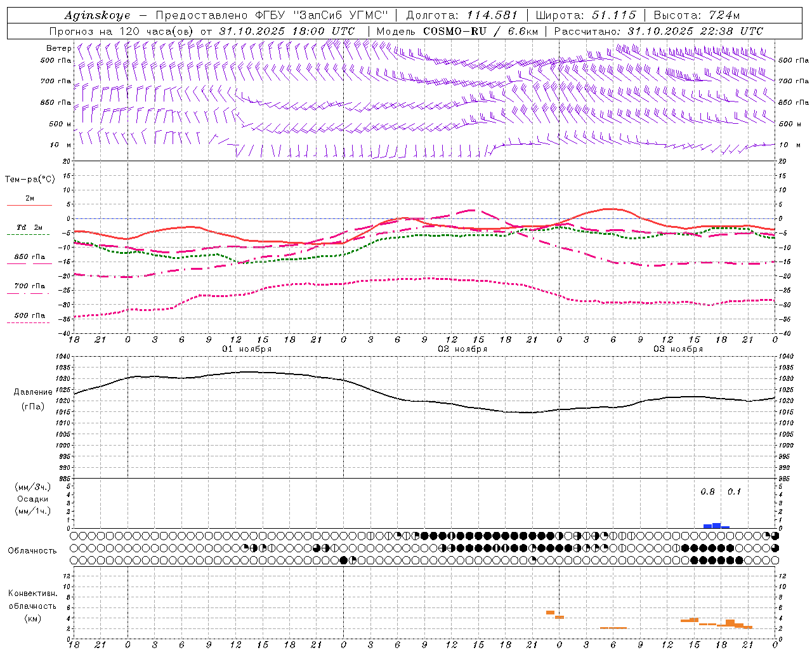Click the "03 ноября" date label

coord(678,349)
